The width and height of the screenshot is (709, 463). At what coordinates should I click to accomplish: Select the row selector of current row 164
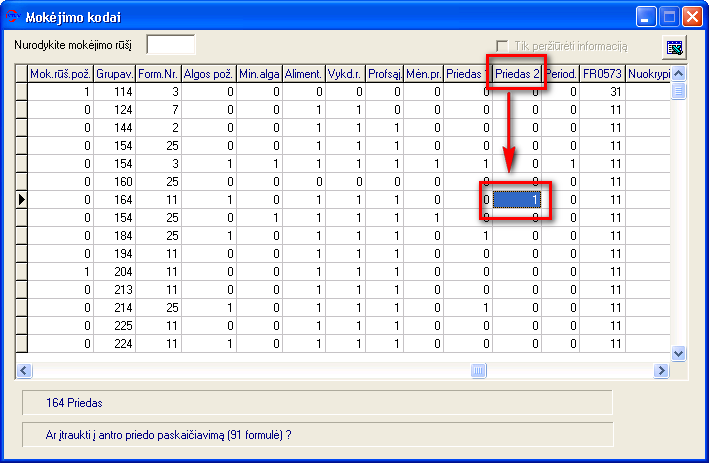click(x=21, y=199)
